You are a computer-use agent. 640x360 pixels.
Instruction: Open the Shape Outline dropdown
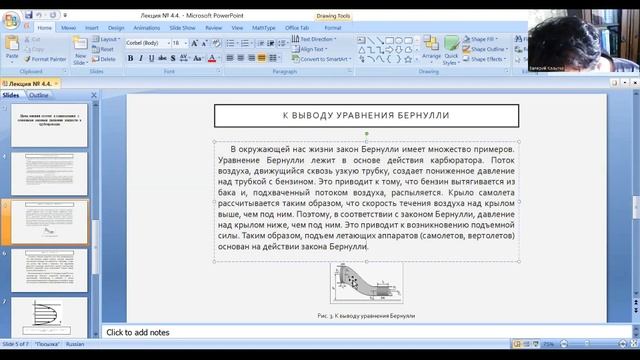tap(485, 49)
